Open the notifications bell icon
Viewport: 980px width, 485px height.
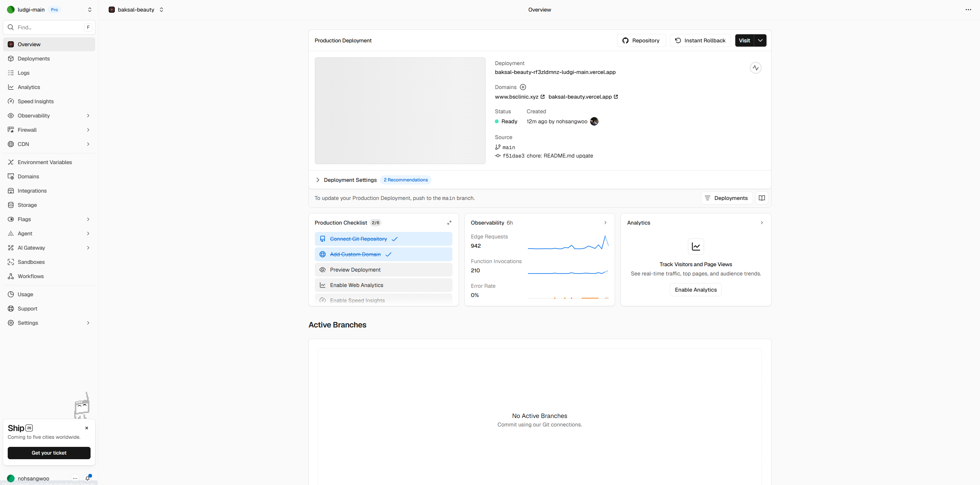click(88, 478)
